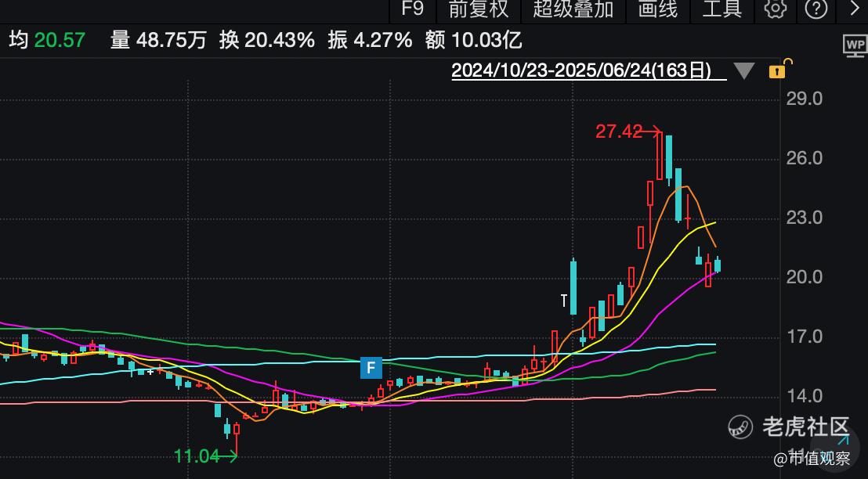Expand toolbar with right chevron arrow

tap(855, 9)
